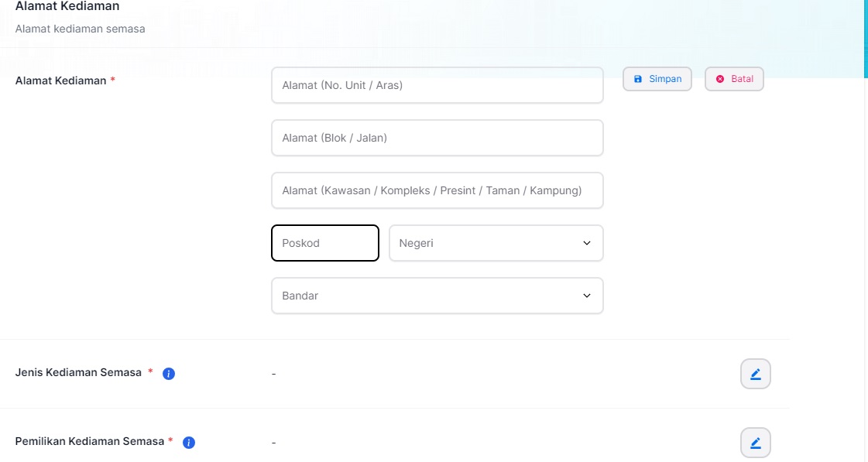Click the Pemilikan Kediaman Semasa label text
The width and height of the screenshot is (868, 462).
90,442
